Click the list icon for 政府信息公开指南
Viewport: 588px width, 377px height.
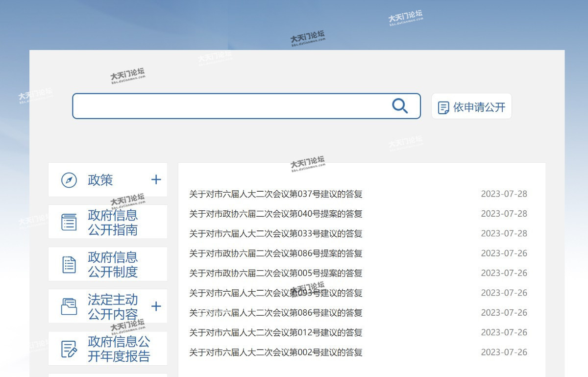[x=69, y=222]
